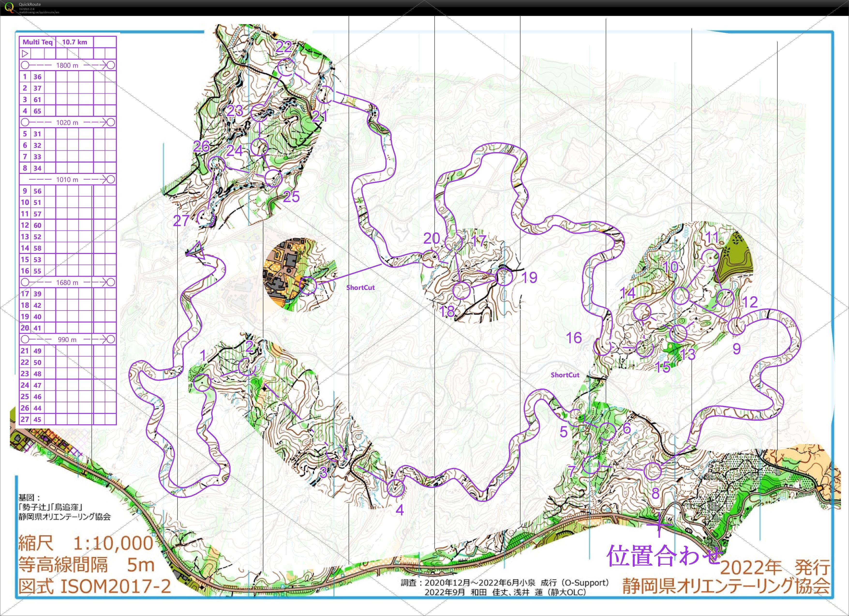The height and width of the screenshot is (616, 849).
Task: Select the 10.7 km course length cell
Action: point(74,42)
